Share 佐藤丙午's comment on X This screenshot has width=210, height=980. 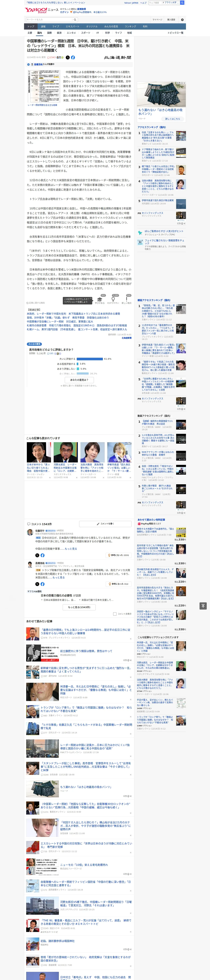pyautogui.click(x=37, y=555)
